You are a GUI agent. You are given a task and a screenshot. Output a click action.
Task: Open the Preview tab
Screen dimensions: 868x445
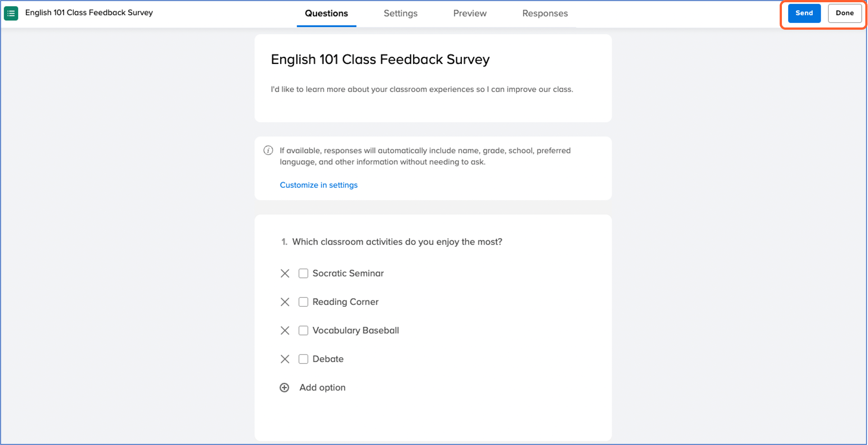point(470,14)
